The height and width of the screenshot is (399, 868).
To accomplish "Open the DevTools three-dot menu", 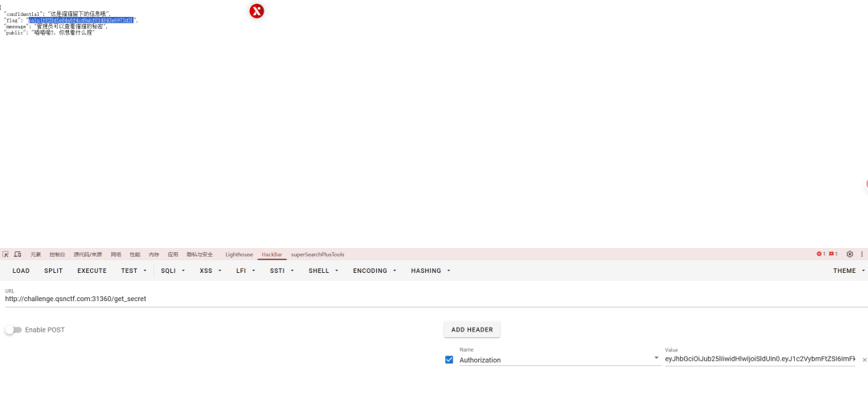I will [862, 254].
